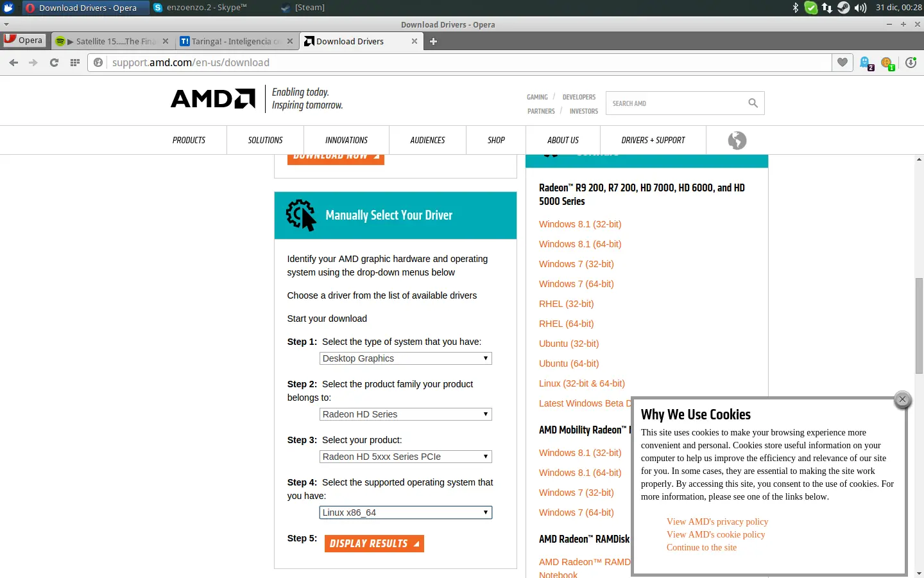Open the SHOP navigation menu

496,140
